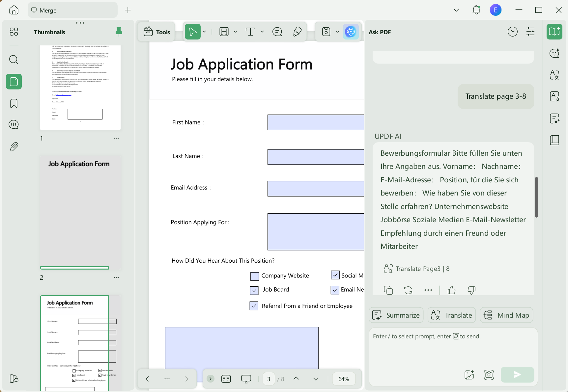Regenerate the AI translation response

coord(408,290)
